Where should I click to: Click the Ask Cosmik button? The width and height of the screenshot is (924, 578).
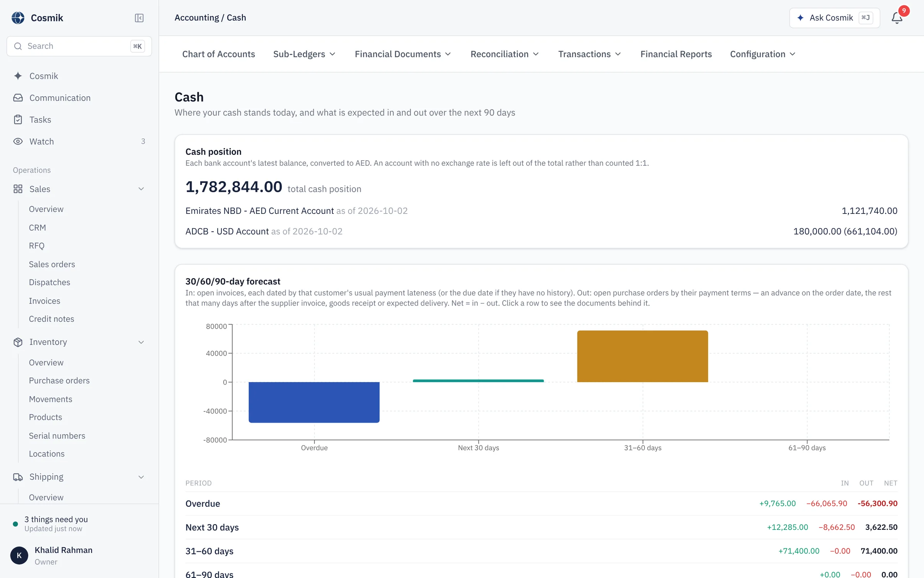[x=834, y=18]
